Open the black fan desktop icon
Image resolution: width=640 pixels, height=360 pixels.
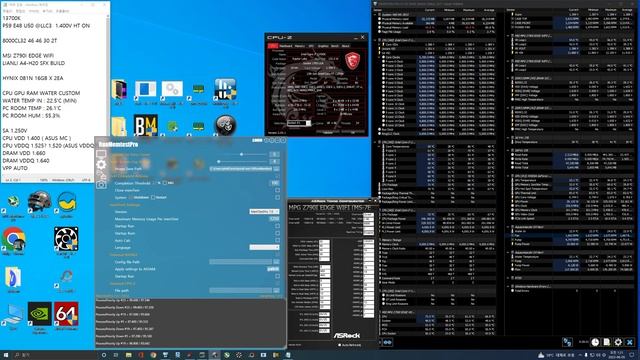coord(66,239)
